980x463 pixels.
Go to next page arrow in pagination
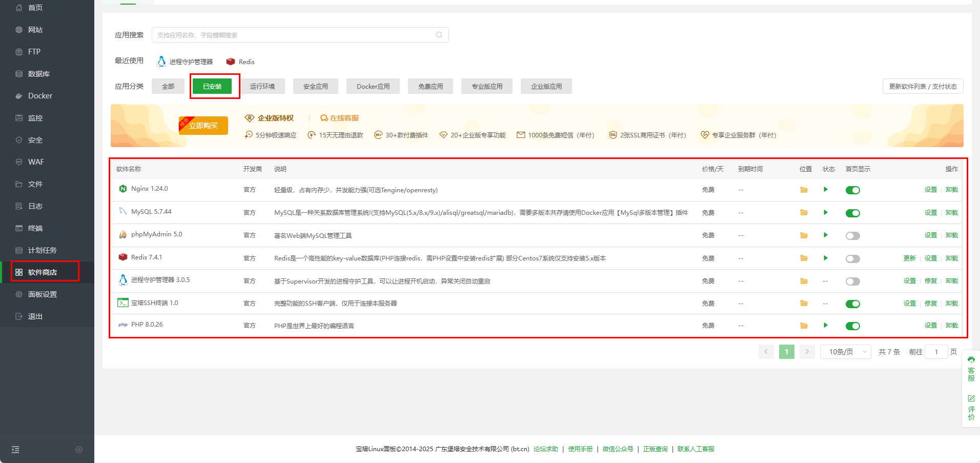[x=807, y=352]
